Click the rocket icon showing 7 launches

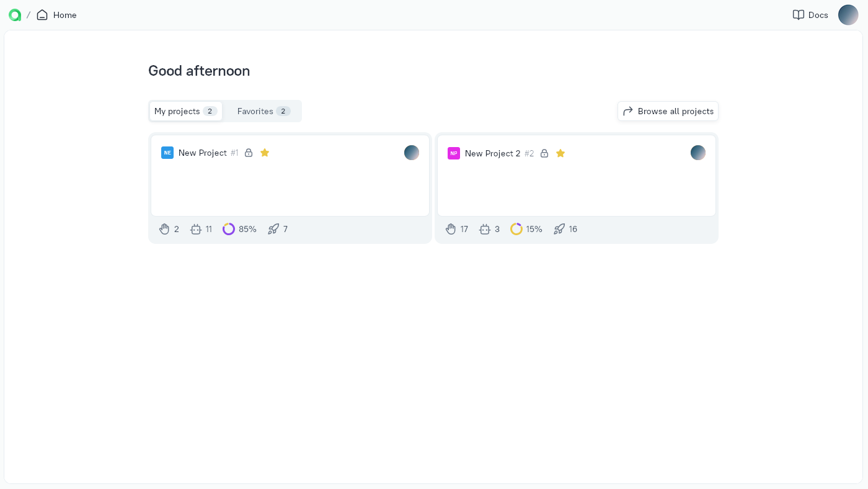click(x=273, y=229)
